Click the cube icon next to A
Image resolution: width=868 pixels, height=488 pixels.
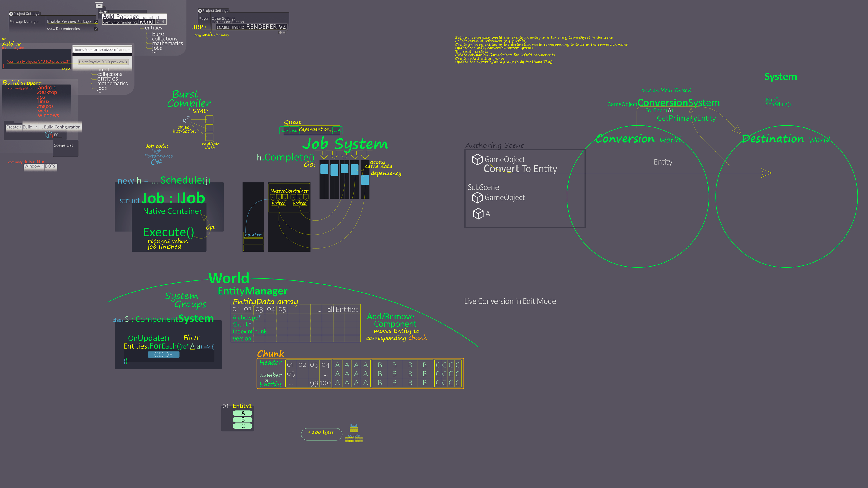tap(478, 214)
